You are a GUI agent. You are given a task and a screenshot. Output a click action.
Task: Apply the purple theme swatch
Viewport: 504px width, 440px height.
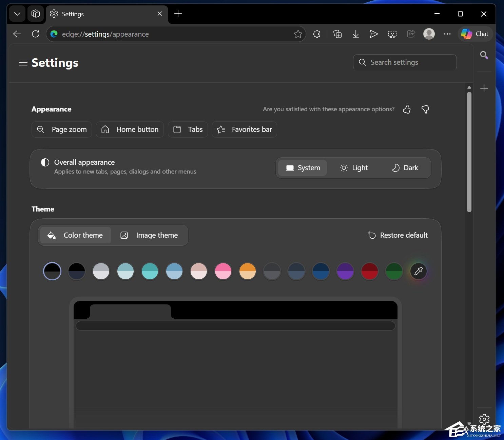click(x=345, y=271)
